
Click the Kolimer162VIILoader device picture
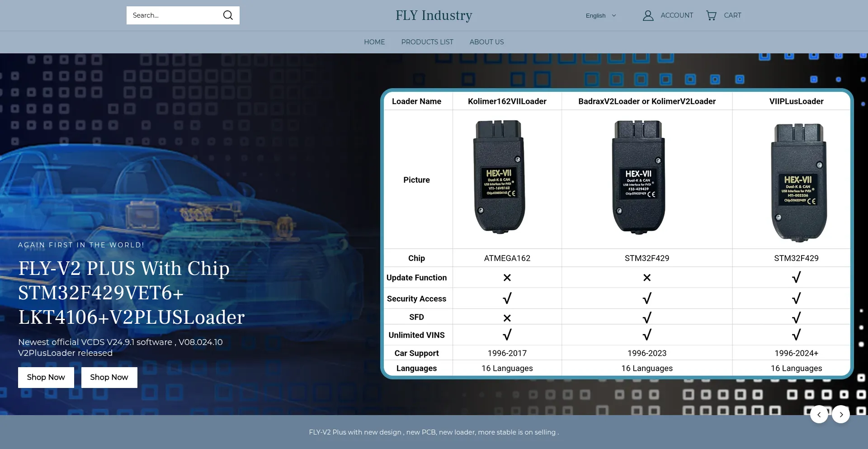pyautogui.click(x=500, y=177)
